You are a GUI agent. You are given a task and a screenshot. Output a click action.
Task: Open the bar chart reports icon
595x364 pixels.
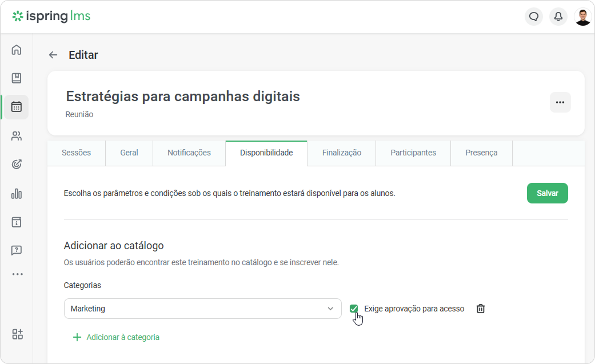(x=17, y=194)
